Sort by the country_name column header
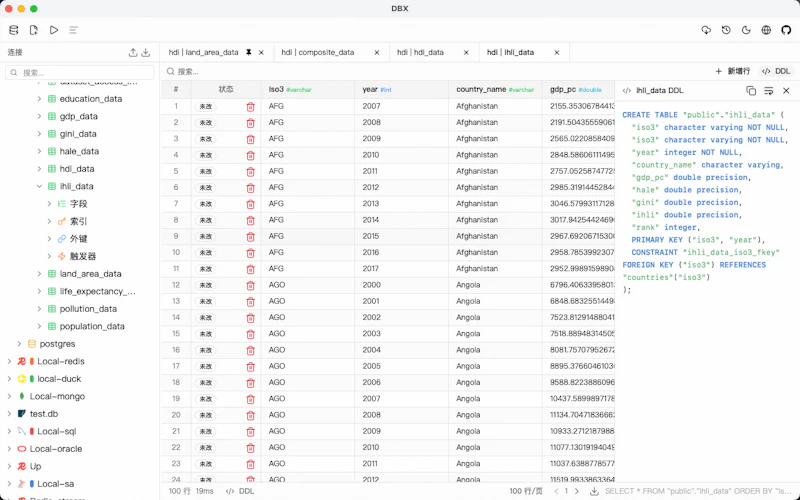 tap(495, 89)
